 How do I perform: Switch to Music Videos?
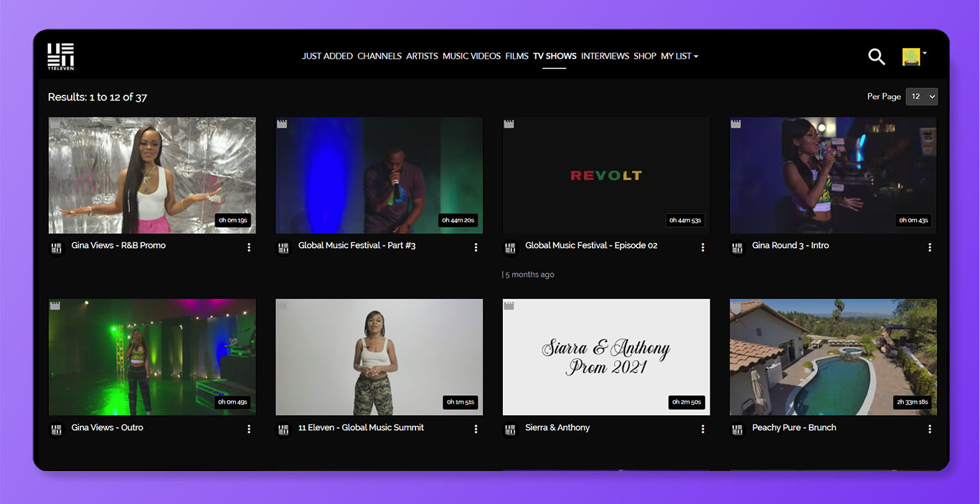coord(471,56)
